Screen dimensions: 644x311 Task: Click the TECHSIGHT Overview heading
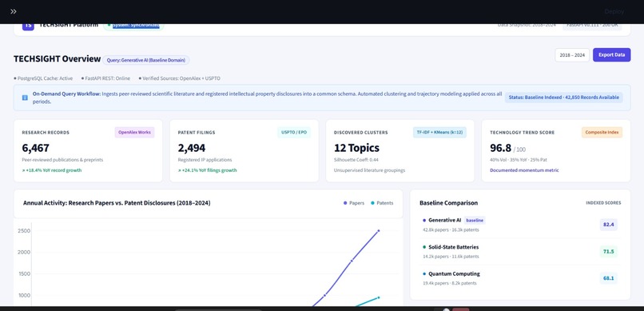tap(57, 58)
